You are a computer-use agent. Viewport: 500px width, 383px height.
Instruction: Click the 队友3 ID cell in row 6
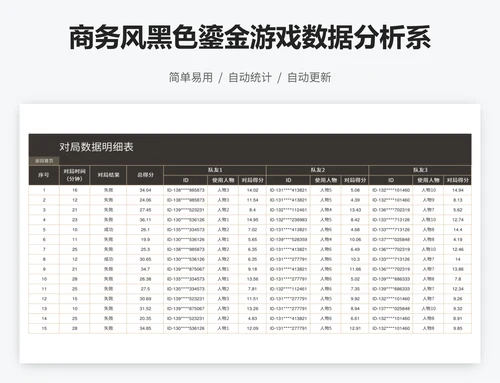(x=391, y=239)
